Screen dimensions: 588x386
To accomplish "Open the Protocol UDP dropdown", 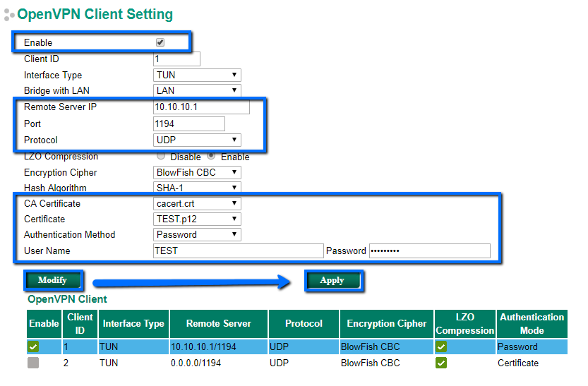I will (x=197, y=140).
